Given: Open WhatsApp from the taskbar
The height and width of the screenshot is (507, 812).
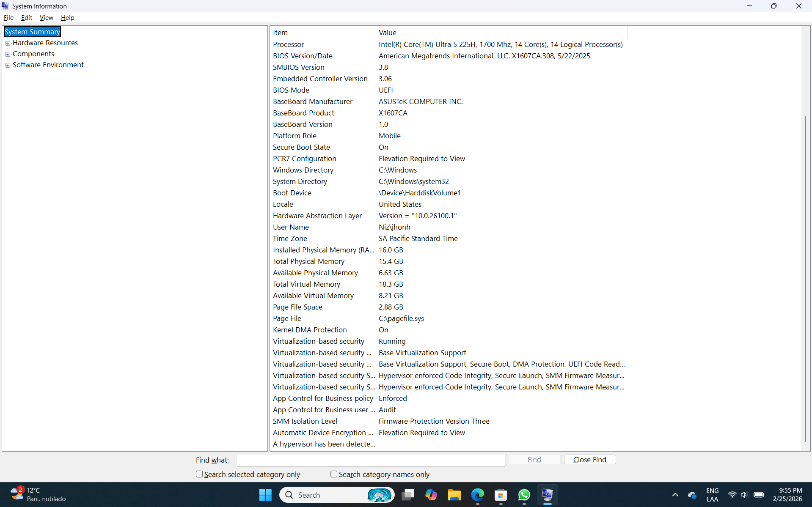Looking at the screenshot, I should [524, 495].
